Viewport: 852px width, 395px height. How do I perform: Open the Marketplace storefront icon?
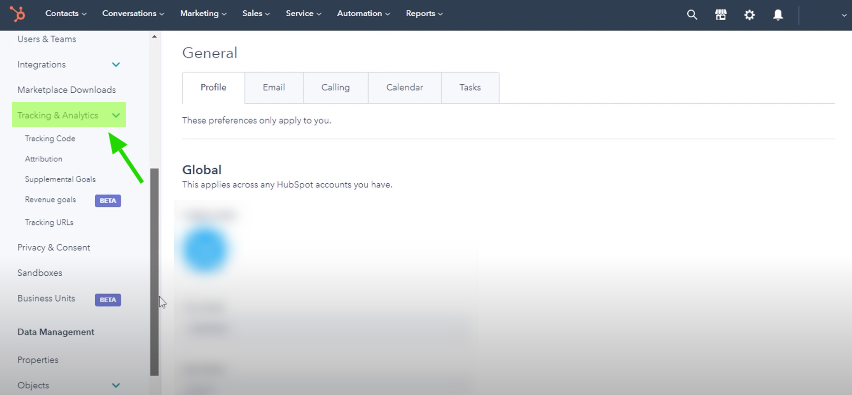click(x=721, y=15)
